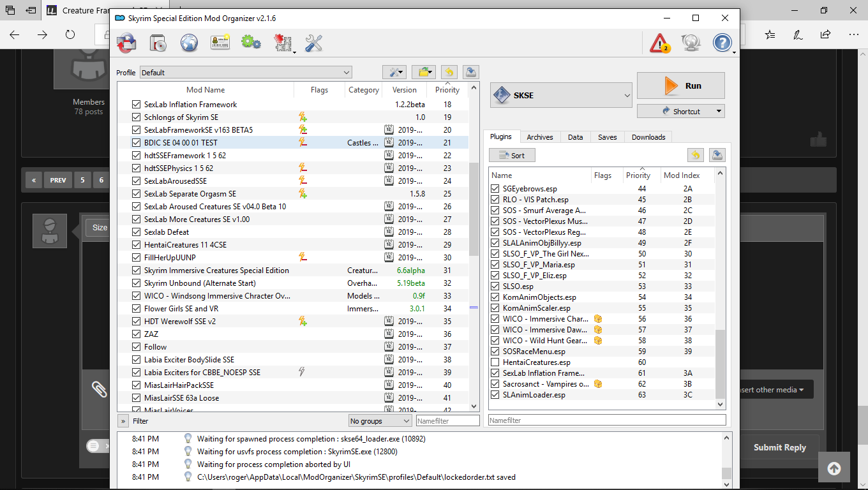The height and width of the screenshot is (490, 868).
Task: Open the Profile dropdown showing Default
Action: coord(246,73)
